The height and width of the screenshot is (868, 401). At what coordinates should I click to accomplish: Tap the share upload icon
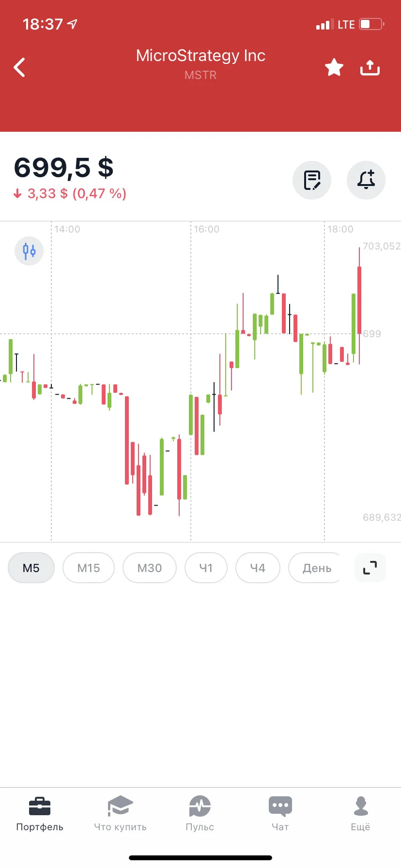pyautogui.click(x=370, y=67)
